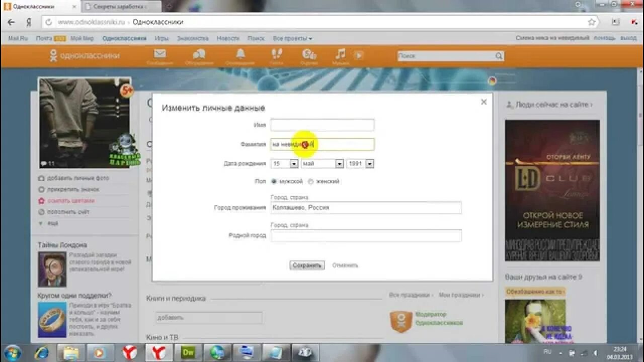Screen dimensions: 644x362
Task: Click the orange music play button
Action: [359, 55]
